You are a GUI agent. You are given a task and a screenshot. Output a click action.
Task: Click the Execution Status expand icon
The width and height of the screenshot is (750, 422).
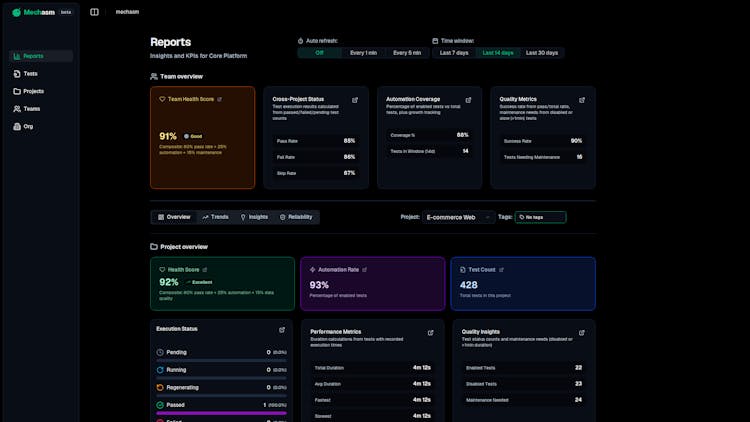click(282, 329)
